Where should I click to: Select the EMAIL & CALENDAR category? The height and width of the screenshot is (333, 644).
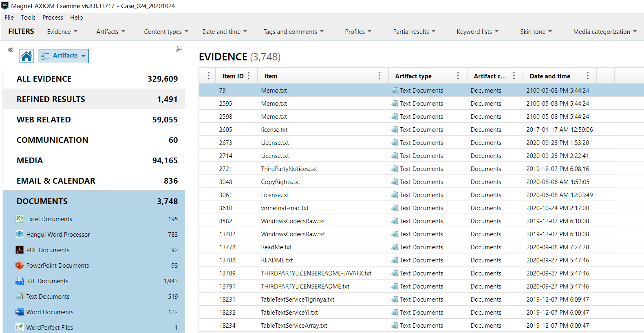[x=94, y=181]
